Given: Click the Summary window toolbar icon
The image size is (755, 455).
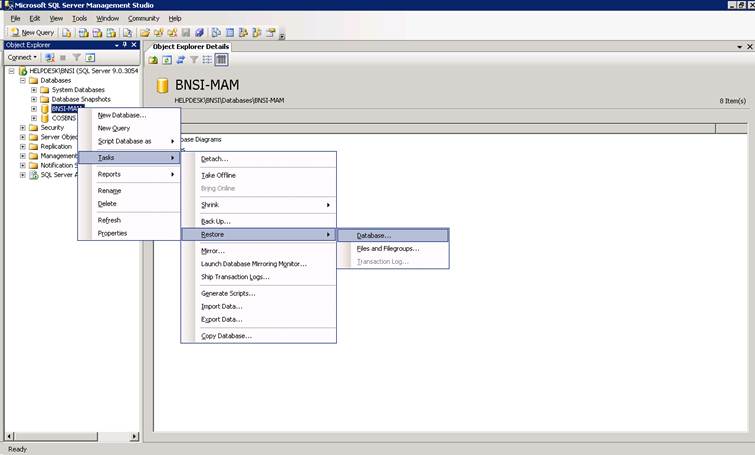Looking at the screenshot, I should pos(230,33).
